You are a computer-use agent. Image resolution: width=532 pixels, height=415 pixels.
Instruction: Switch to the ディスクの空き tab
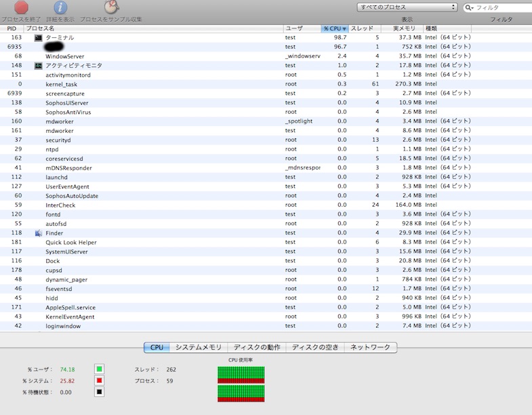click(315, 347)
